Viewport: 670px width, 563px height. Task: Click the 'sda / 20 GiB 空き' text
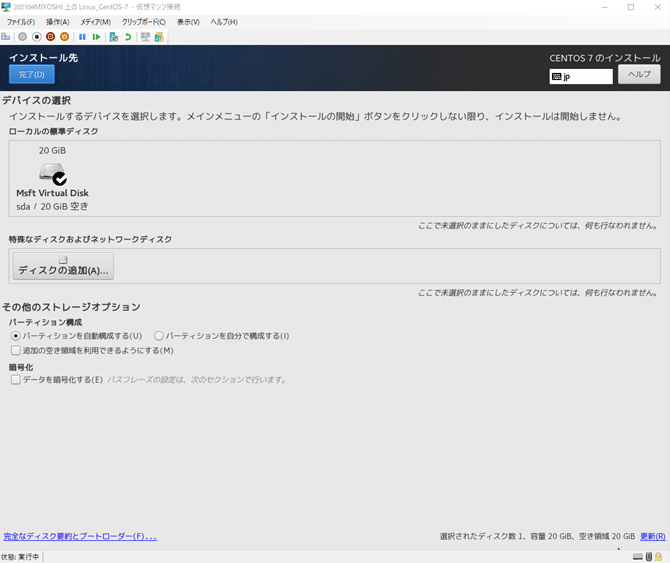[53, 207]
